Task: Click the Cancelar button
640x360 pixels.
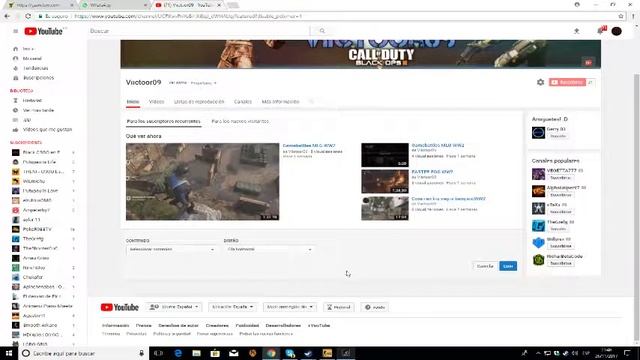Action: pyautogui.click(x=485, y=266)
